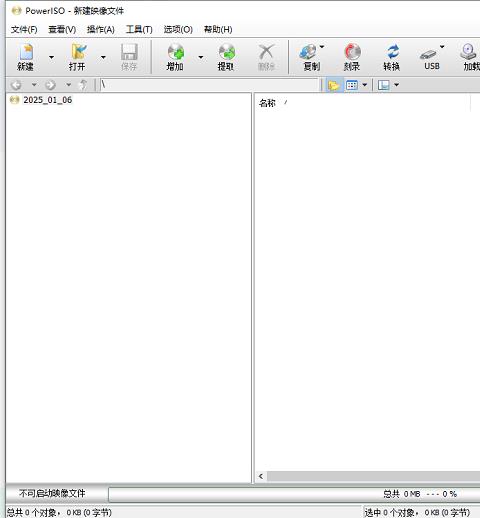Click the horizontal scrollbar left arrow
The image size is (480, 518).
point(261,476)
